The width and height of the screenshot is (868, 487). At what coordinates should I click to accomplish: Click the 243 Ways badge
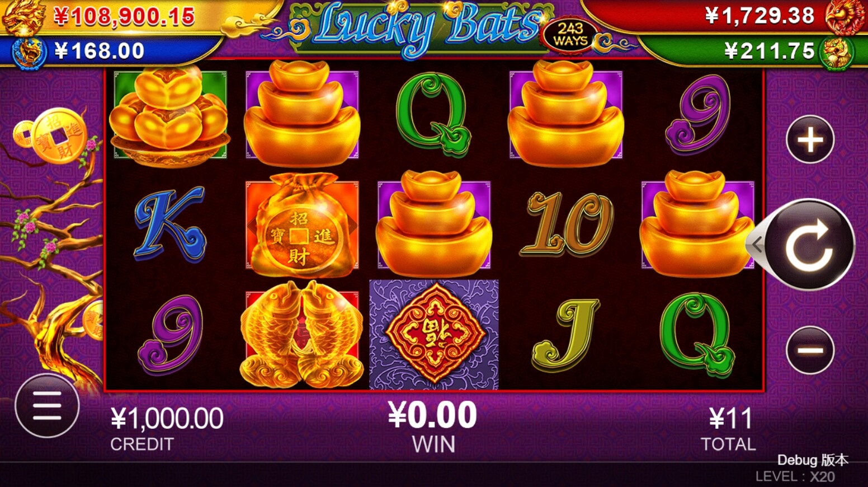[570, 35]
